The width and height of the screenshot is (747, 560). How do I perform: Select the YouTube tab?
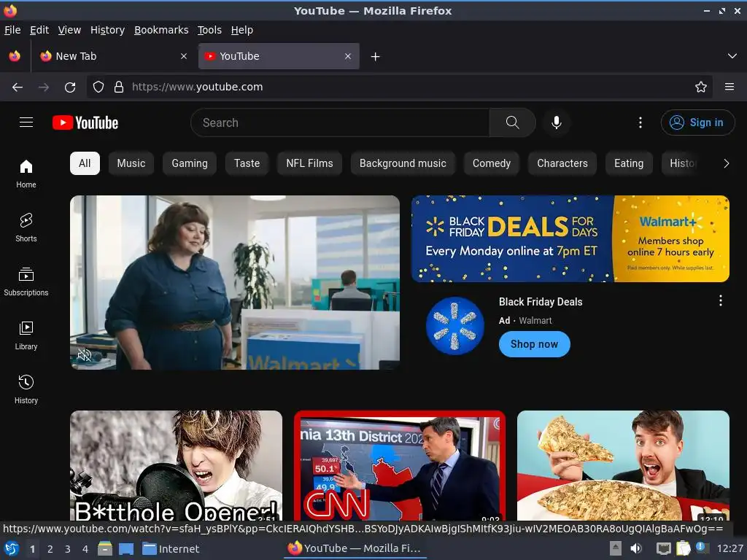point(279,56)
